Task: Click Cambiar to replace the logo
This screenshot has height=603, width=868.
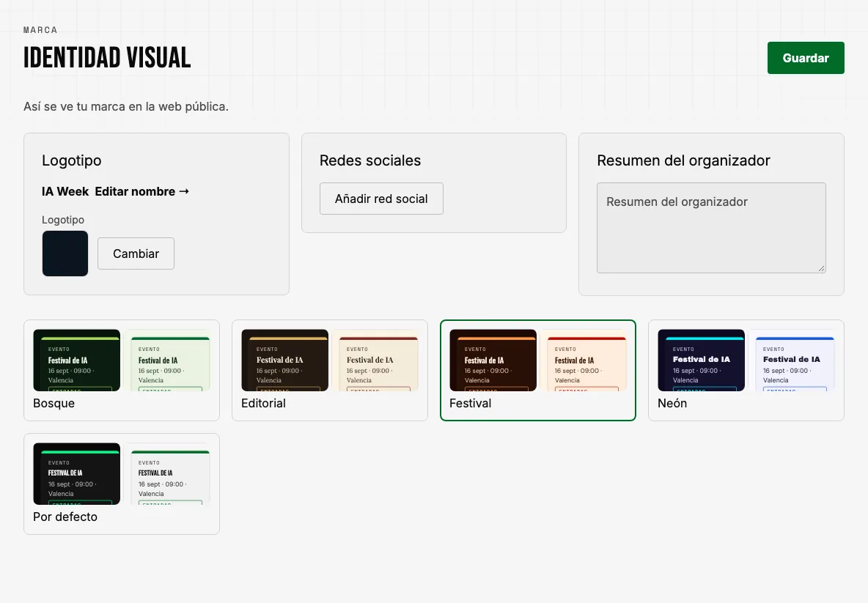Action: click(x=136, y=254)
